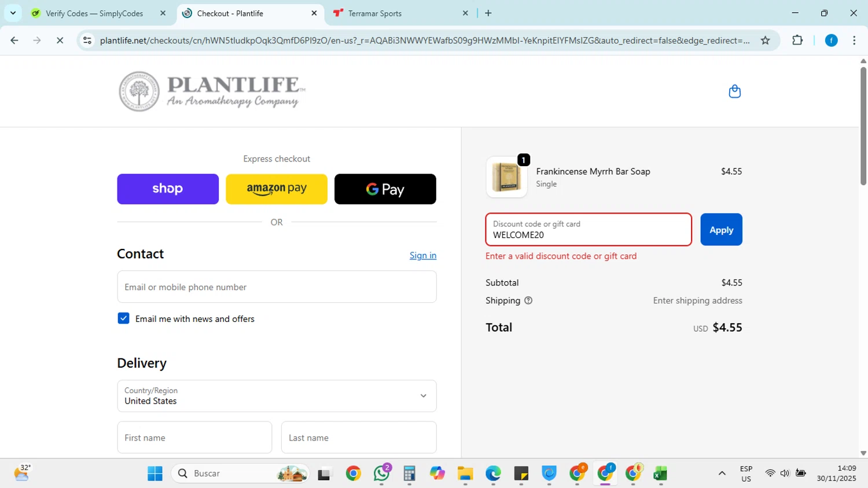The height and width of the screenshot is (488, 868).
Task: Click the page vertical scrollbar thumb
Action: pos(863,126)
